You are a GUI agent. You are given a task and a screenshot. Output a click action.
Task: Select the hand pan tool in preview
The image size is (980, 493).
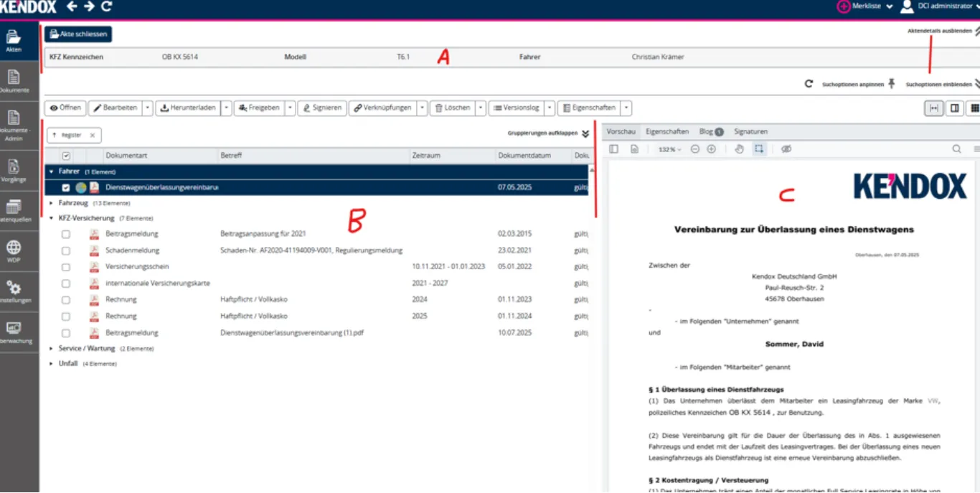click(740, 149)
